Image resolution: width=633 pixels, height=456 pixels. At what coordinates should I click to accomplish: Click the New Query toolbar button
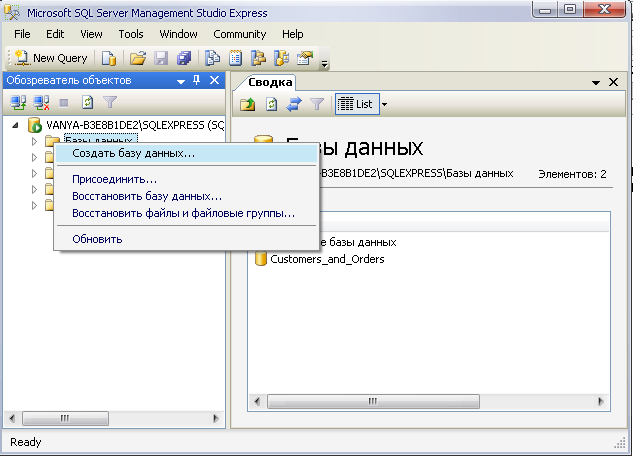click(x=51, y=58)
